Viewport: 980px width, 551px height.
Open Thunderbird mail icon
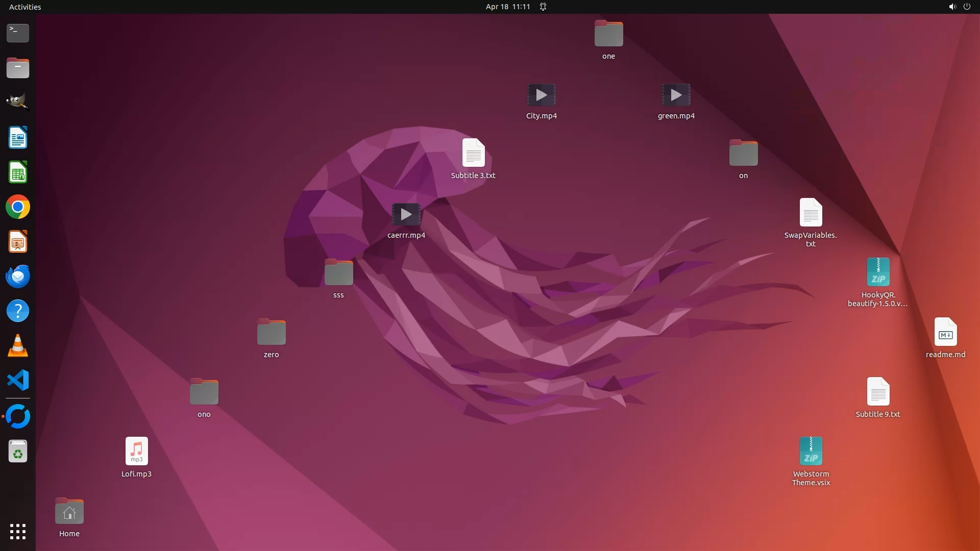pos(18,277)
